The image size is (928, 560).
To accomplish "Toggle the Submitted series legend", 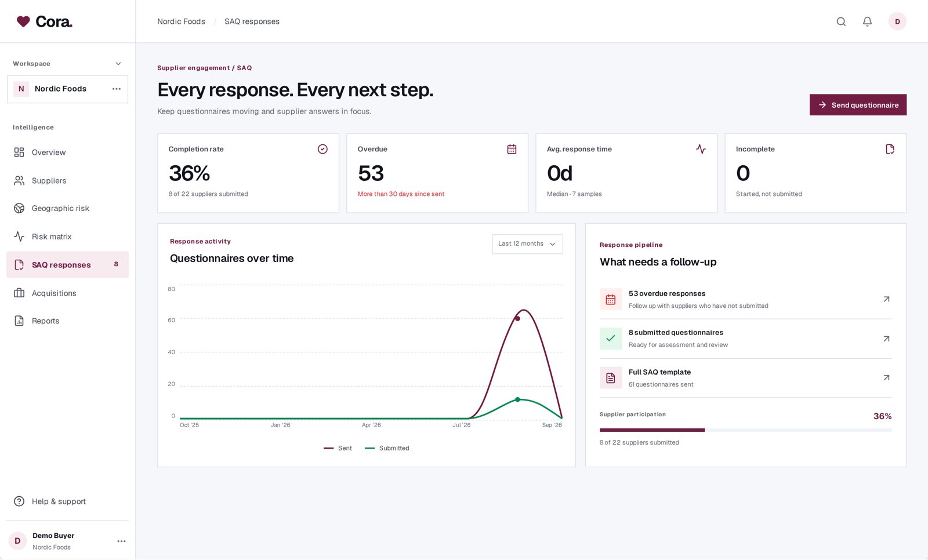I will pyautogui.click(x=387, y=448).
